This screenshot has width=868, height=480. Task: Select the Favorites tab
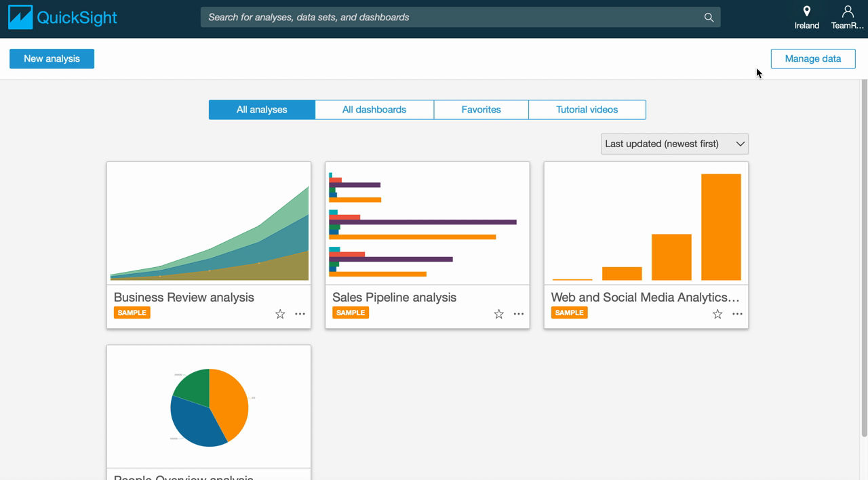click(481, 110)
